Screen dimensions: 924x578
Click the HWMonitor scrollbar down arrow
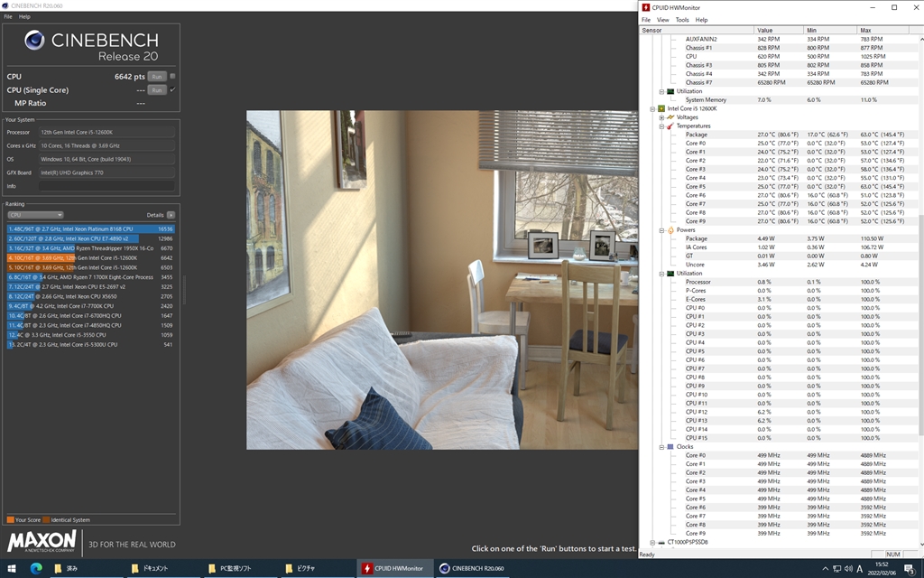tap(920, 545)
